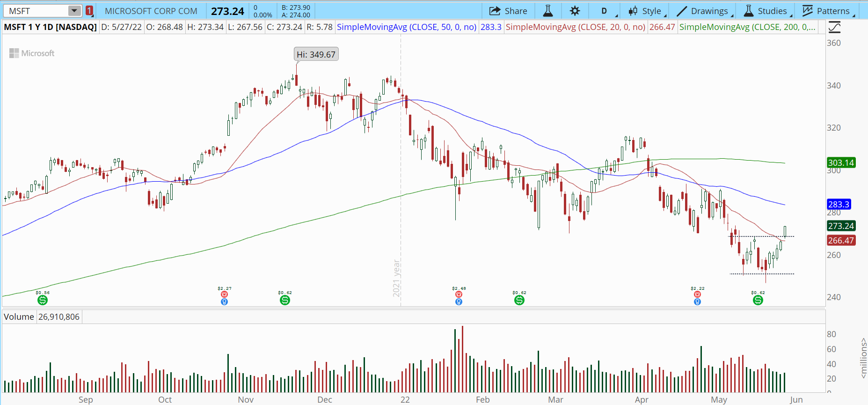
Task: Click the red number 1 link icon
Action: (x=89, y=11)
